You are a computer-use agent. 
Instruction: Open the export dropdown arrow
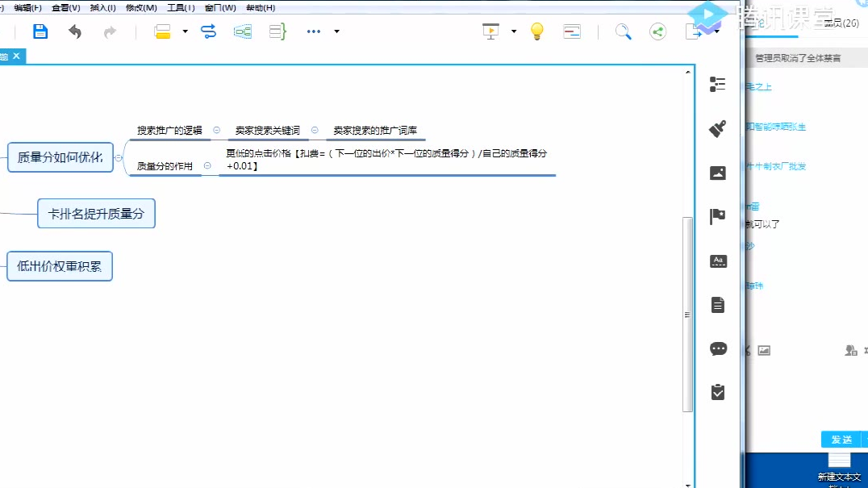click(x=717, y=31)
